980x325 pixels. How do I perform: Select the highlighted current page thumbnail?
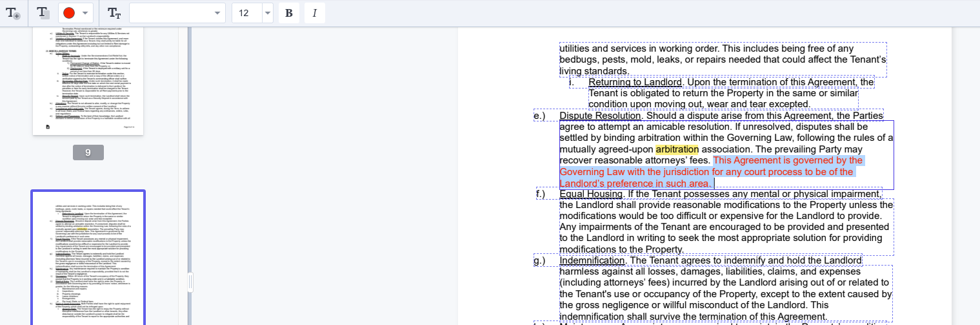click(88, 258)
